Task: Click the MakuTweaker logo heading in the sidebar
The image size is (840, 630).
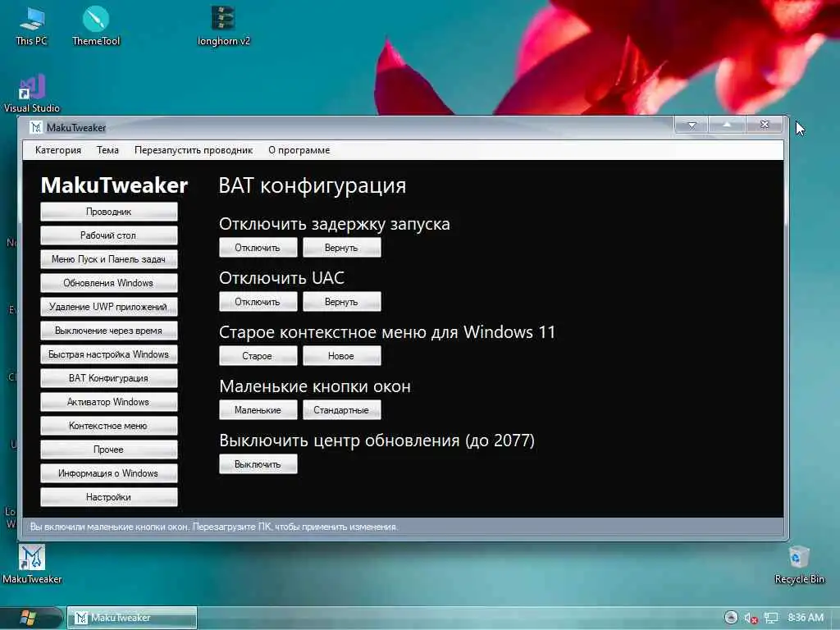Action: 114,185
